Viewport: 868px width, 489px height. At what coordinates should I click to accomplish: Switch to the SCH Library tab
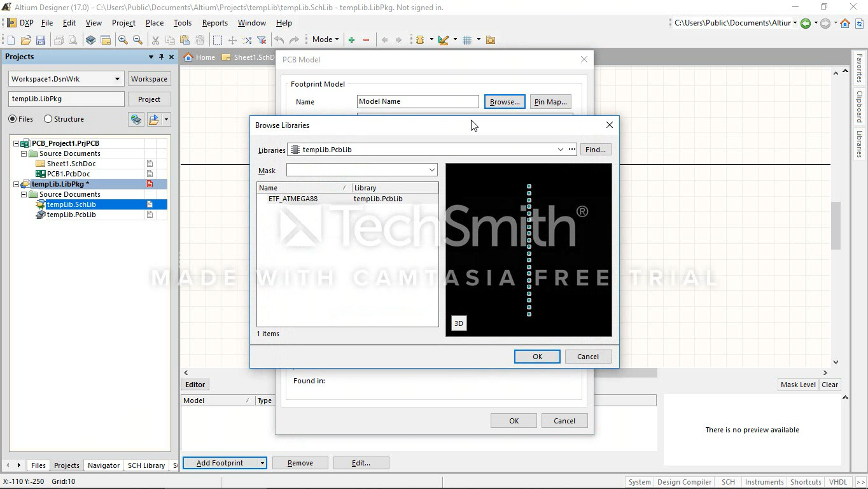tap(146, 465)
